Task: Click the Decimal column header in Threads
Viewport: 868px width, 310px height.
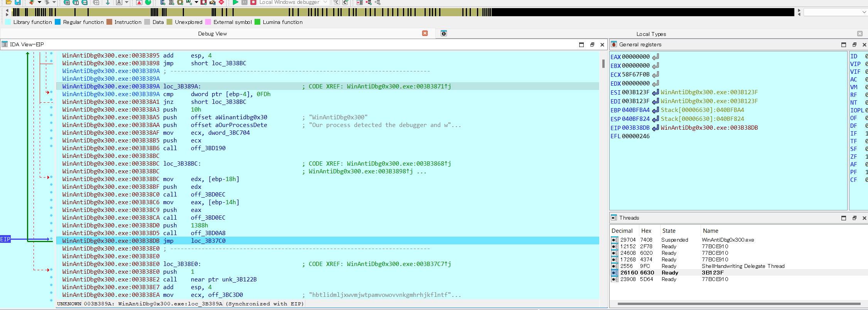Action: (x=622, y=231)
